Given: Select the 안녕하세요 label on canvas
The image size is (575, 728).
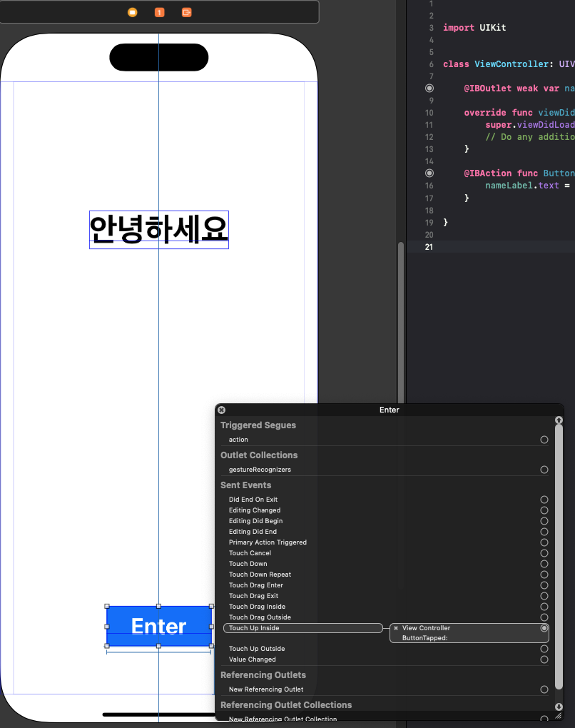Looking at the screenshot, I should (159, 229).
